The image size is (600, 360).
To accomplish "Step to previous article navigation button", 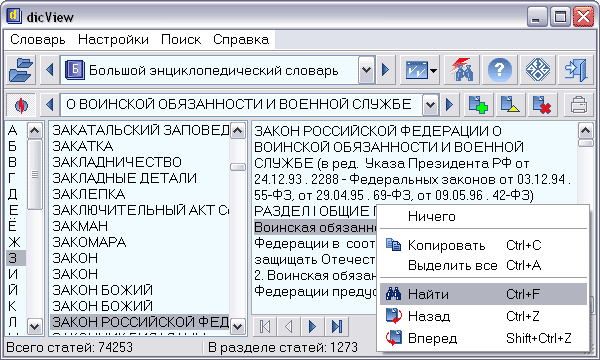I will click(x=289, y=326).
